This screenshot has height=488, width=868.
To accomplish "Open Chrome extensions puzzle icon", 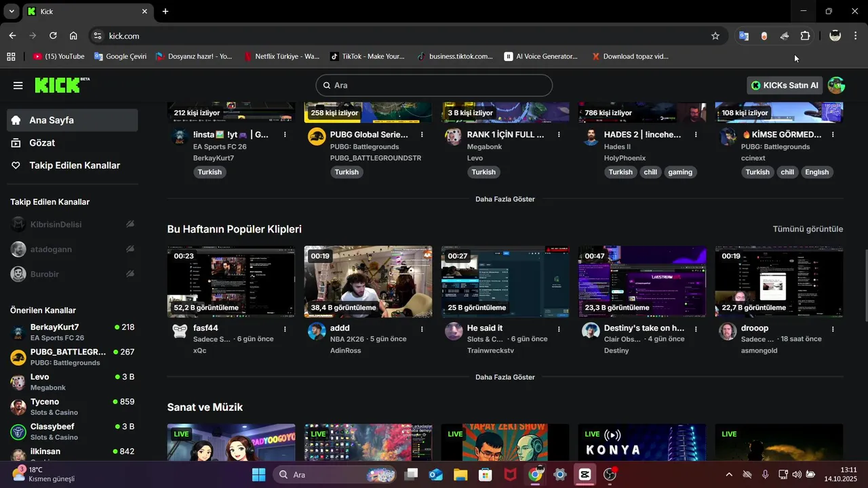I will 805,36.
